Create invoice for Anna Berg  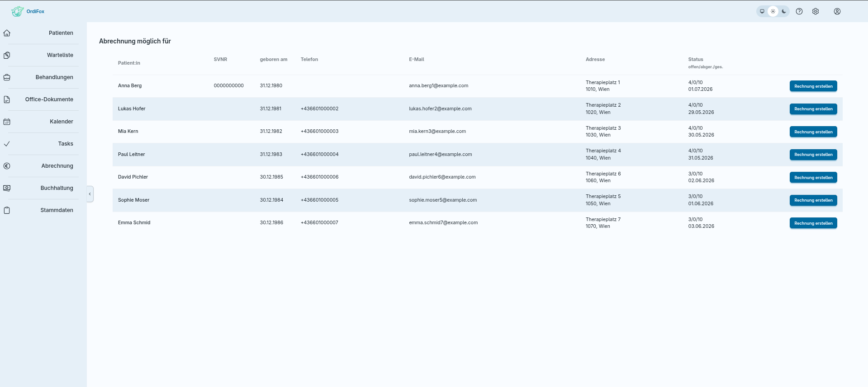813,86
